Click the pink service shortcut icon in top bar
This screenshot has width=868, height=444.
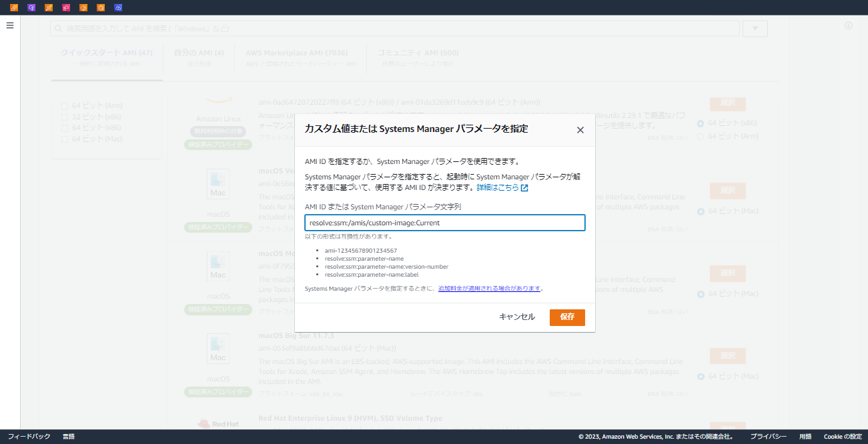pyautogui.click(x=67, y=7)
